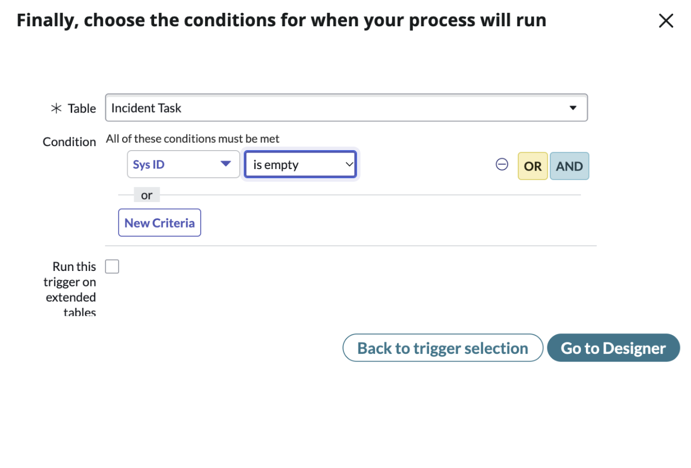
Task: Click the Table dropdown caret arrow
Action: coord(572,108)
